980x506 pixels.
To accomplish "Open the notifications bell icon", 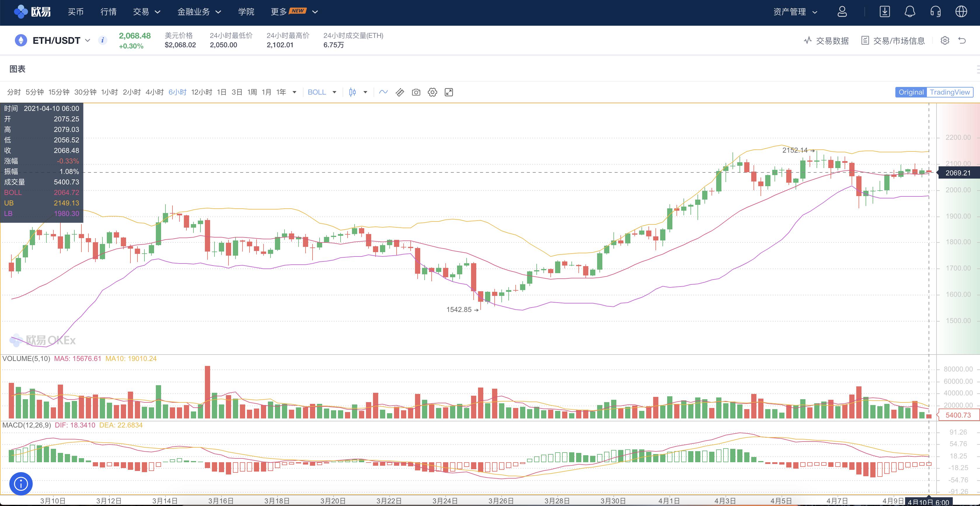I will click(910, 12).
